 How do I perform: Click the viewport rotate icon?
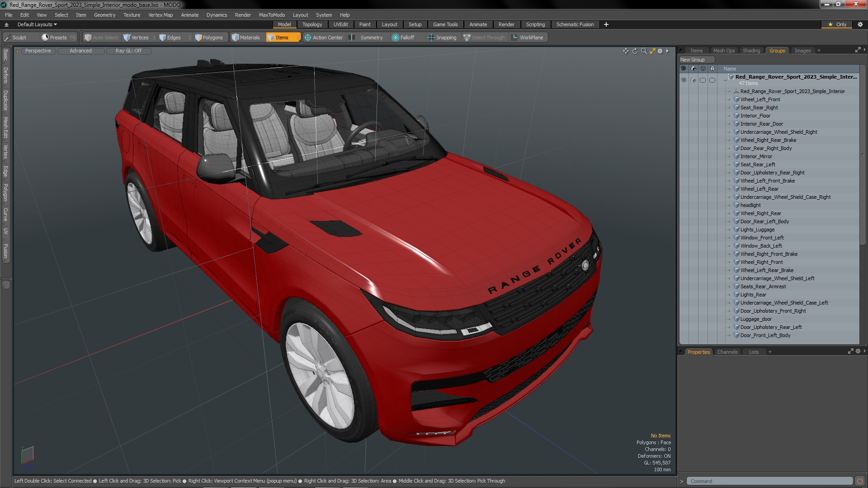coord(635,51)
